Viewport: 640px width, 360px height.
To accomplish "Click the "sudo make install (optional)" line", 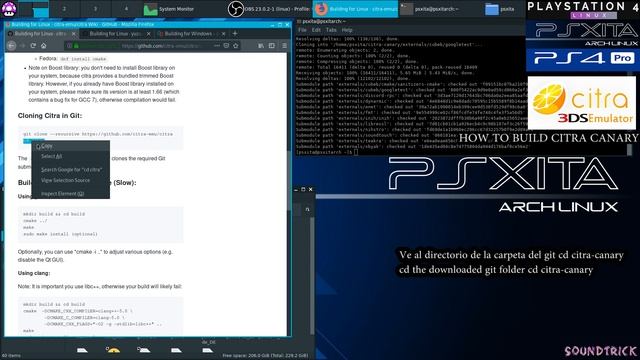I will tap(60, 234).
